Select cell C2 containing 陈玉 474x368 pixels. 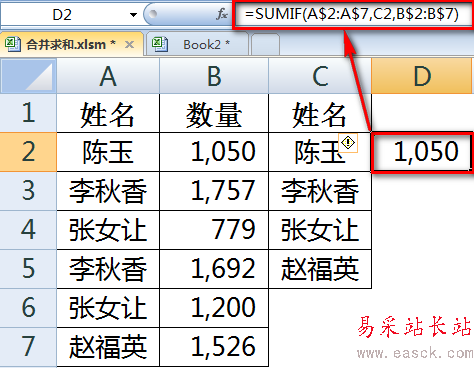click(320, 152)
